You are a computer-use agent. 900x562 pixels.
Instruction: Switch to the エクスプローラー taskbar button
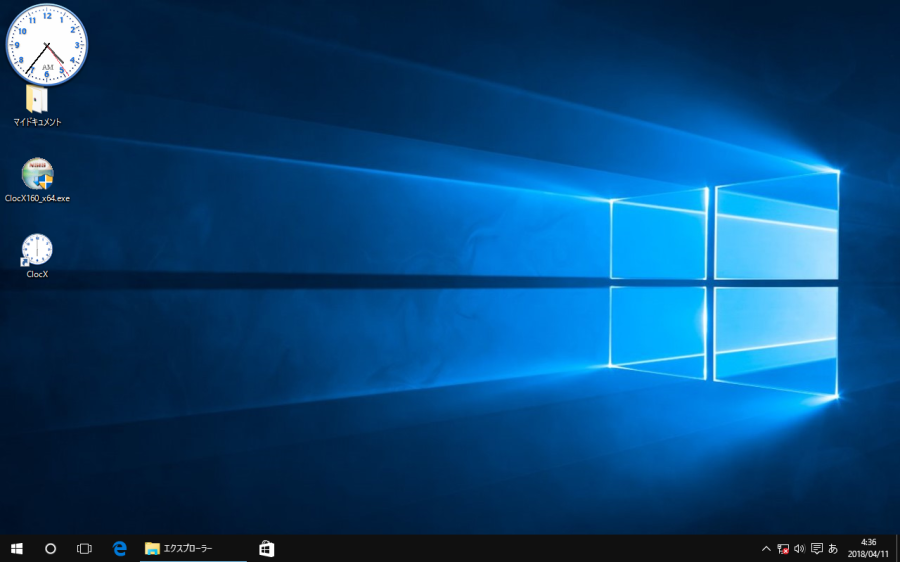[x=193, y=549]
